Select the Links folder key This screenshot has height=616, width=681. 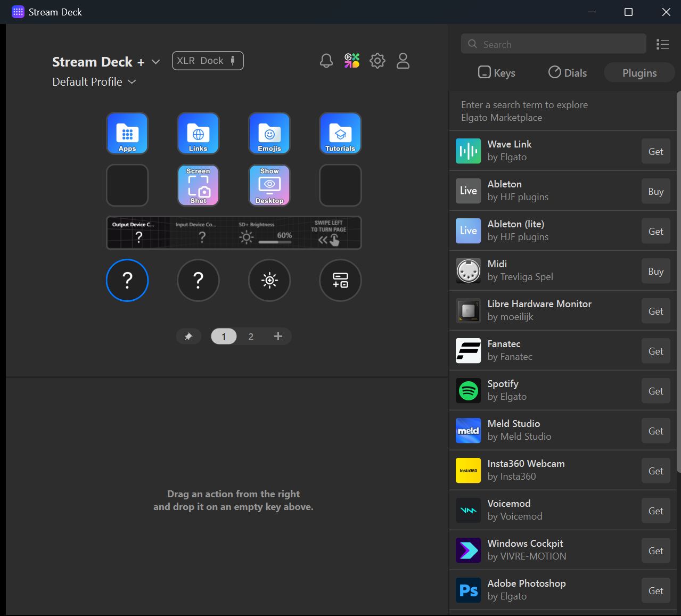pos(198,133)
